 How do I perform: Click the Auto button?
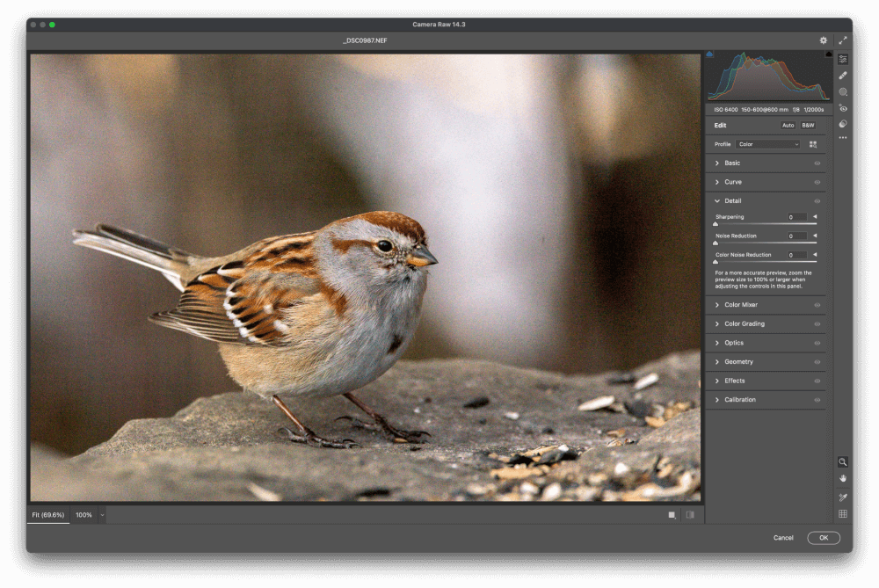(x=788, y=126)
